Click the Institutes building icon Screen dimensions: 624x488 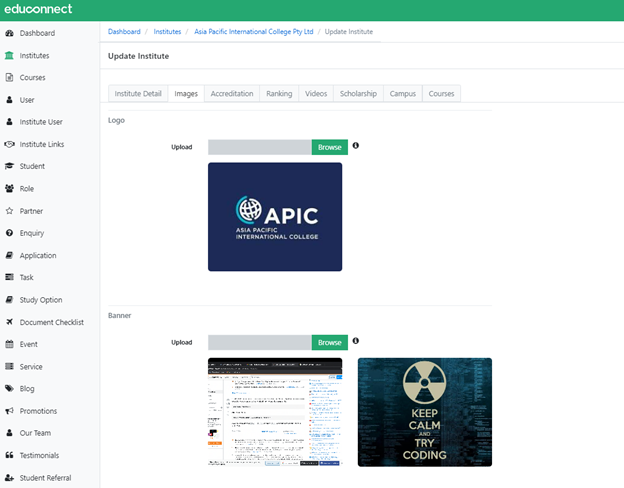(9, 55)
